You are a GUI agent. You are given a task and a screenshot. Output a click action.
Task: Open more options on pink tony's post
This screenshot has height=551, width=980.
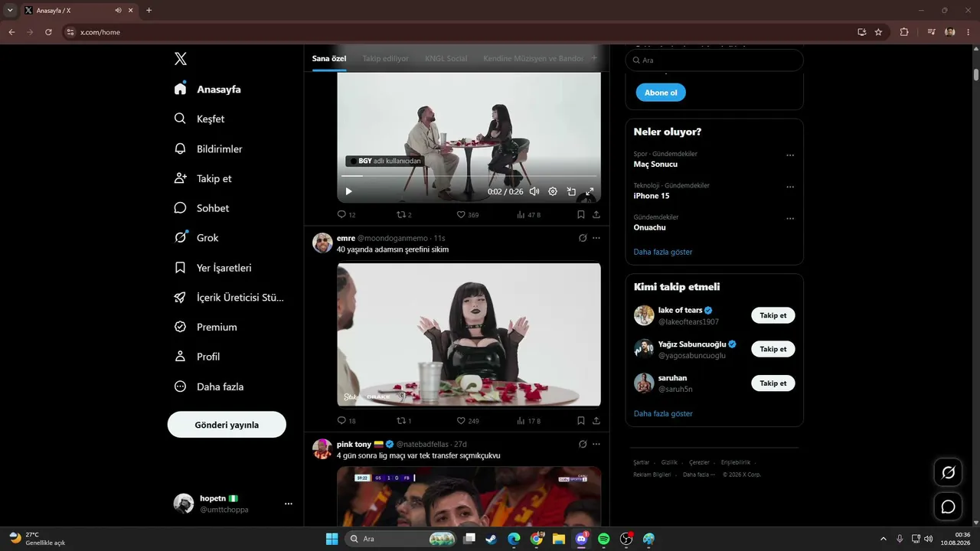pyautogui.click(x=596, y=444)
